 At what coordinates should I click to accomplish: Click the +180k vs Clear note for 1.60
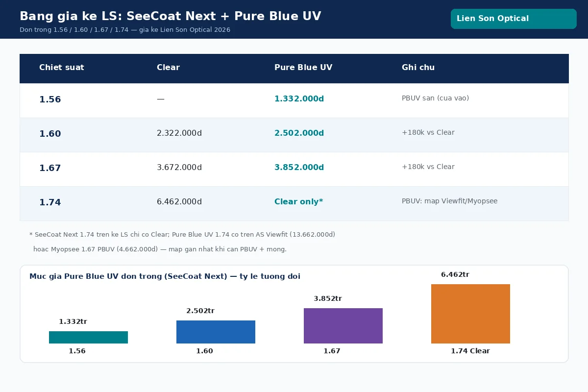click(x=428, y=132)
